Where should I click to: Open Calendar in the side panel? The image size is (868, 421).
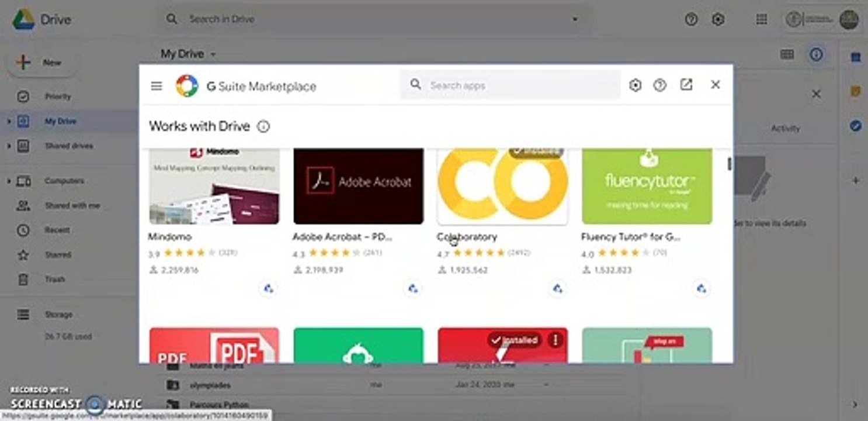(856, 57)
